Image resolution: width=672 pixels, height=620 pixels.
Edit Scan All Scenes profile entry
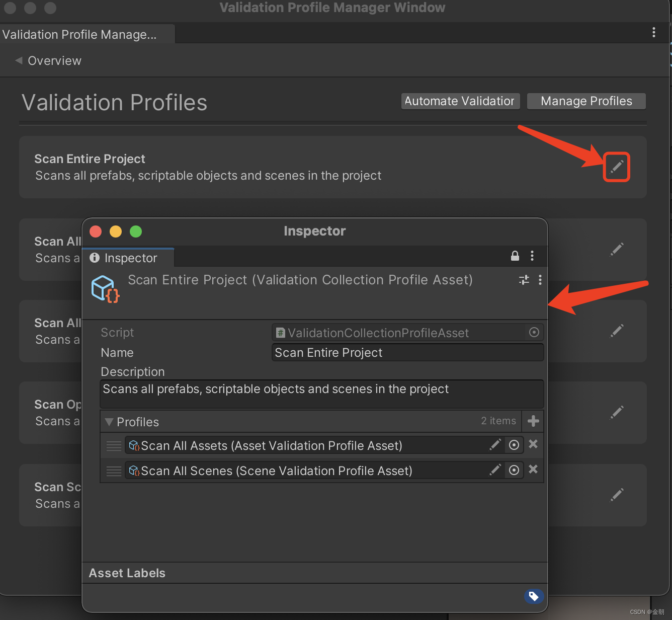click(x=495, y=469)
